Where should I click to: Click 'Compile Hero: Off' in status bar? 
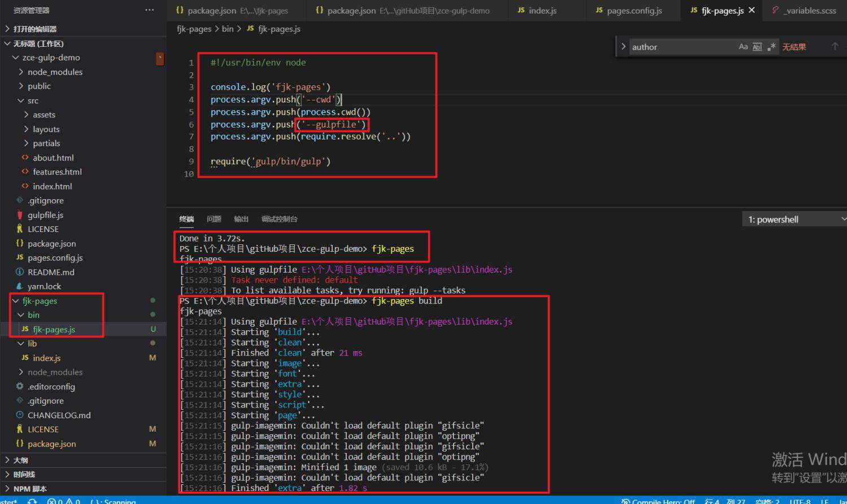tap(658, 501)
